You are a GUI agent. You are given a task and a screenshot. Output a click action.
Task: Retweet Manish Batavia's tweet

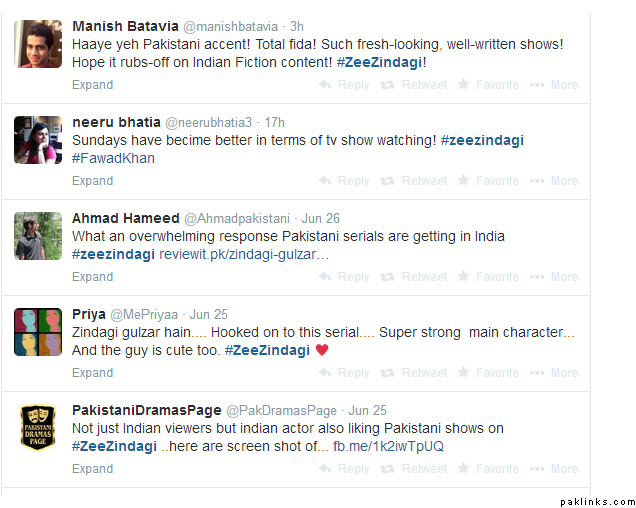coord(414,85)
